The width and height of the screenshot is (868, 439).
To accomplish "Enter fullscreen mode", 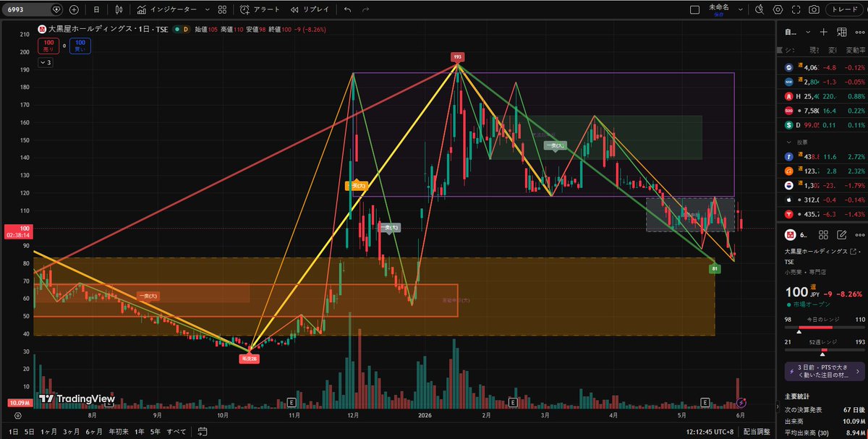I will (x=796, y=10).
